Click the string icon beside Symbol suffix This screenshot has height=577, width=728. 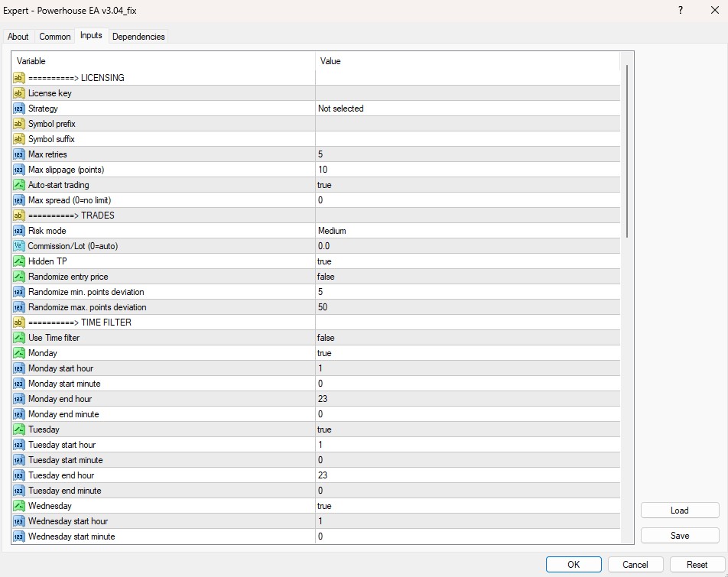[18, 139]
